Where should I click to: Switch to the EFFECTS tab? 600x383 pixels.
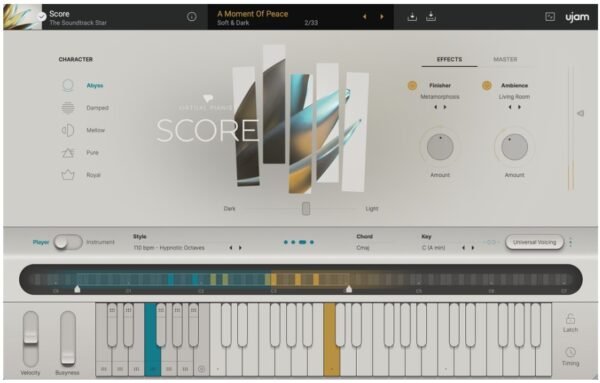click(x=449, y=59)
